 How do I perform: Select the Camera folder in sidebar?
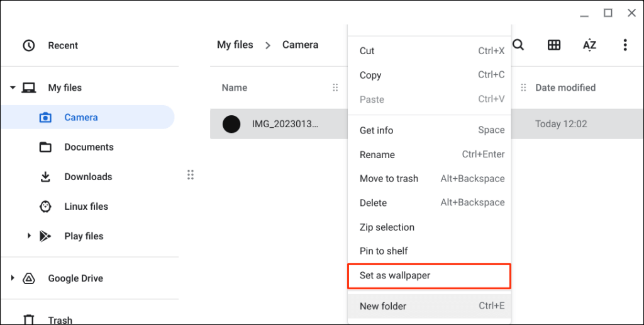pyautogui.click(x=80, y=117)
